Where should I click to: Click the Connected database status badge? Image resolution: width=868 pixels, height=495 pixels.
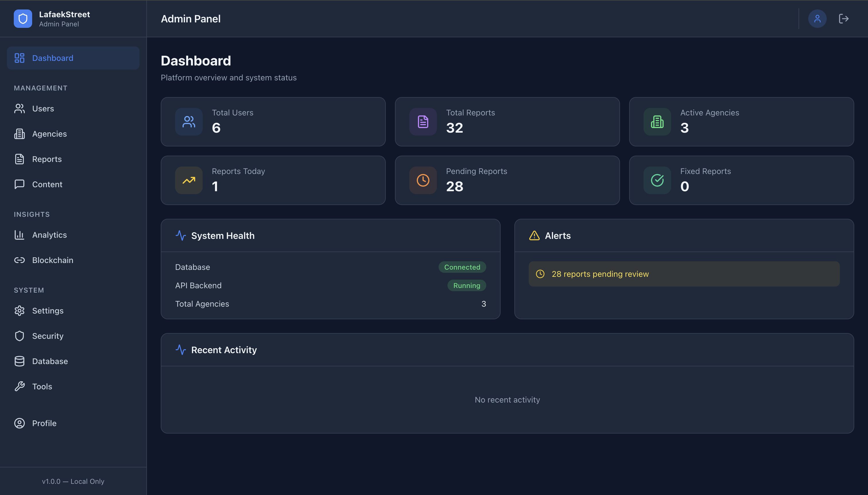(x=462, y=267)
